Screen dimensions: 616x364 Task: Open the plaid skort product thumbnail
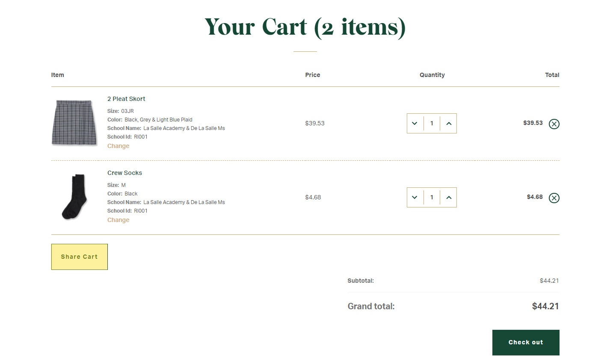pos(74,123)
